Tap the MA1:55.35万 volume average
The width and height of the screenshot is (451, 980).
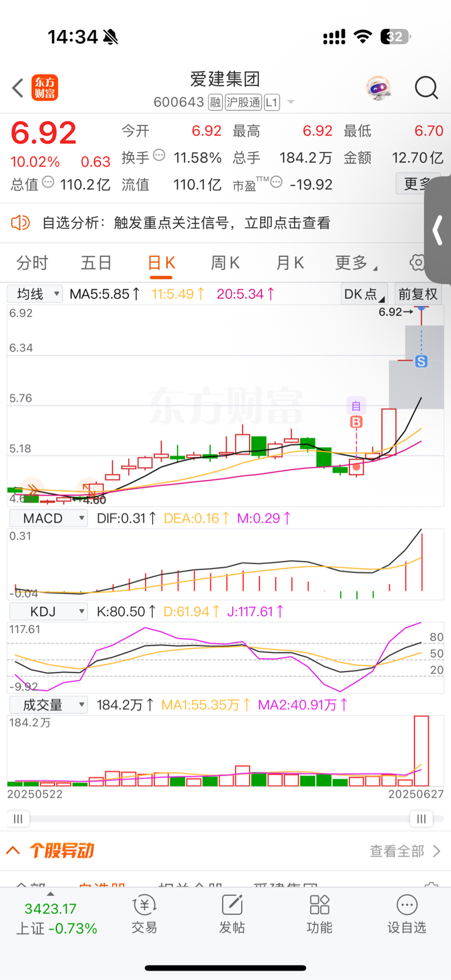(x=206, y=705)
